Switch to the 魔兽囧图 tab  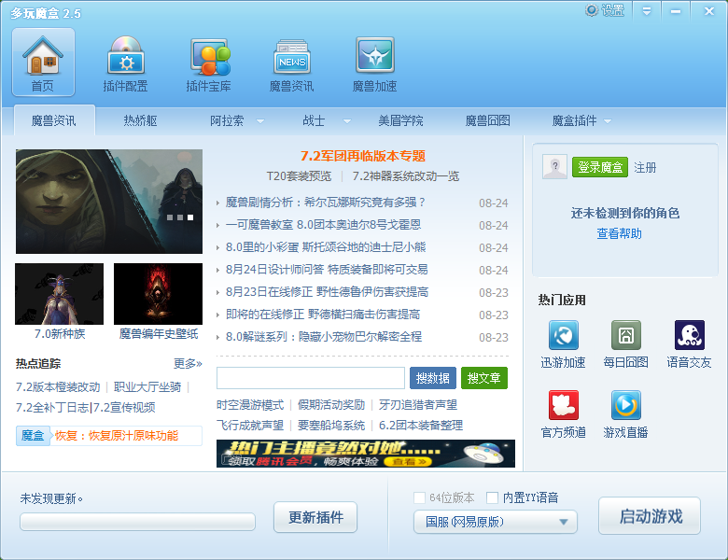tap(488, 120)
